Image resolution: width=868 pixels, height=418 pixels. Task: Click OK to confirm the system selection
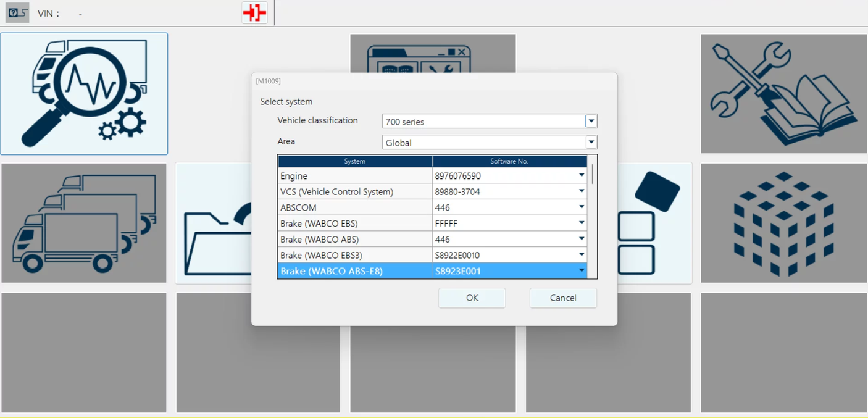pyautogui.click(x=472, y=298)
